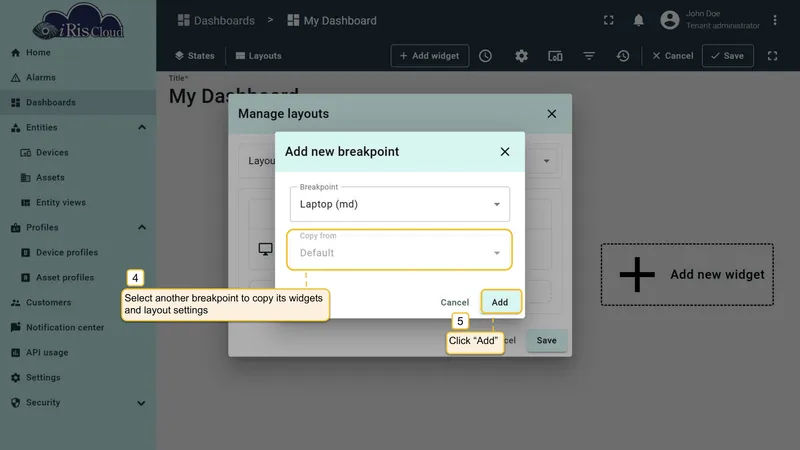
Task: Open version history icon
Action: (622, 56)
